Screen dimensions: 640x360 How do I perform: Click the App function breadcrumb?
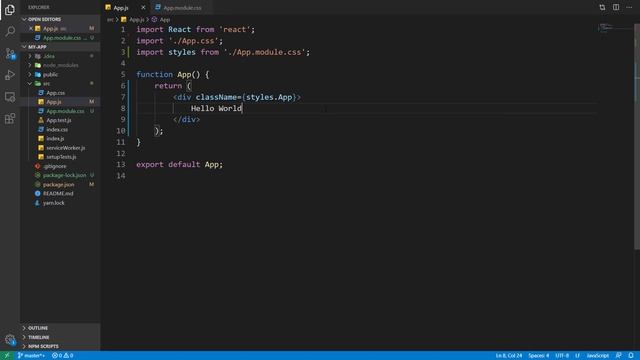click(161, 20)
